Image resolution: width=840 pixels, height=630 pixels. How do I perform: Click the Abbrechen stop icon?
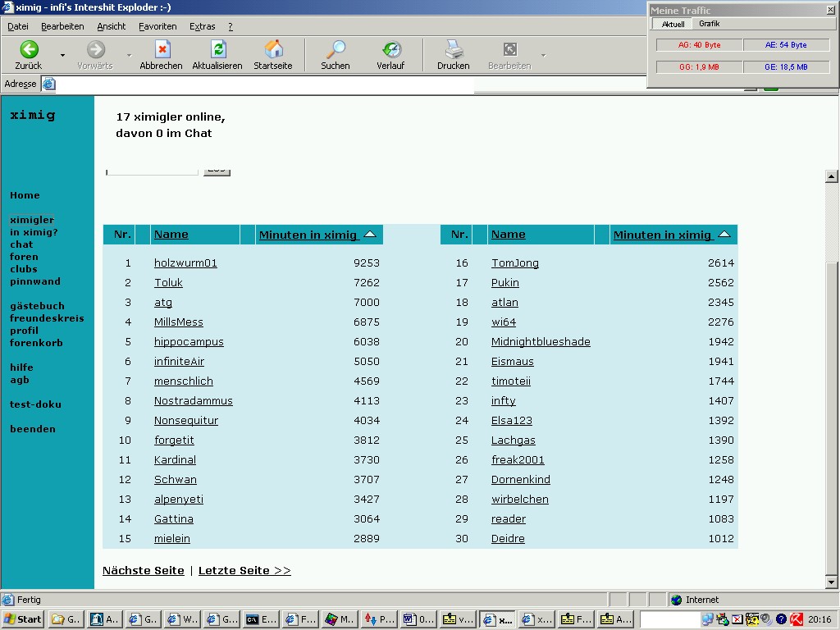[x=162, y=49]
